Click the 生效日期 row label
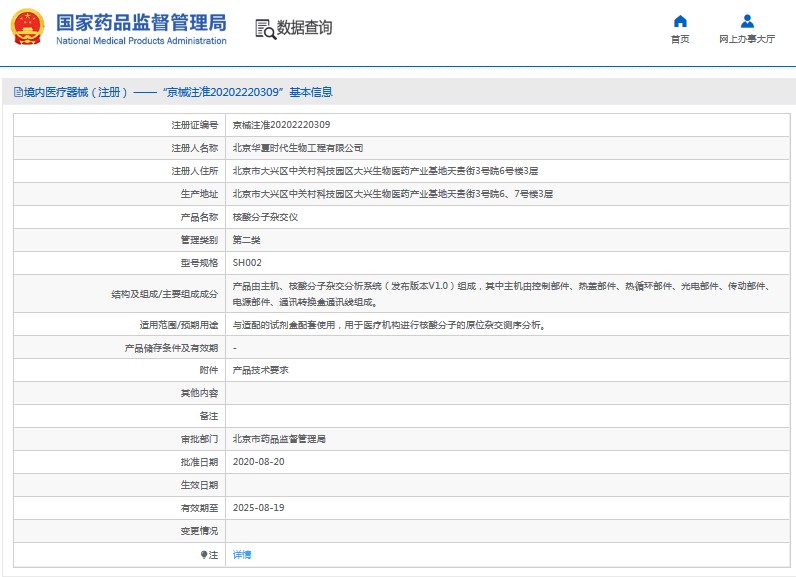This screenshot has width=796, height=577. click(x=199, y=485)
